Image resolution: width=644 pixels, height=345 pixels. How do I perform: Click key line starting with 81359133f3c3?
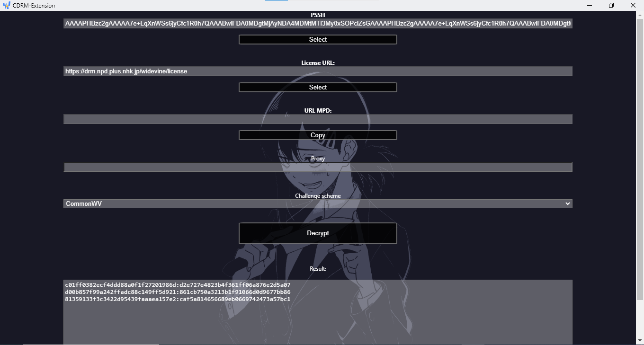click(178, 299)
